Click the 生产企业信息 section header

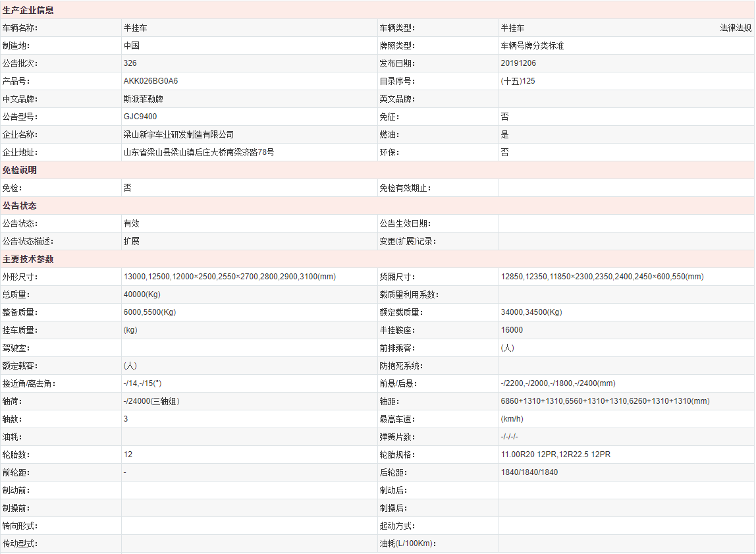point(28,10)
